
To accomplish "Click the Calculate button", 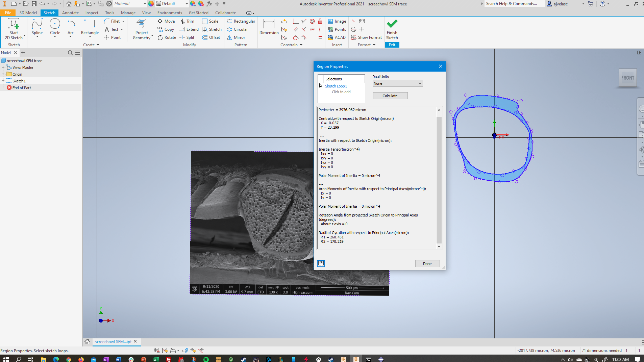I will 390,96.
